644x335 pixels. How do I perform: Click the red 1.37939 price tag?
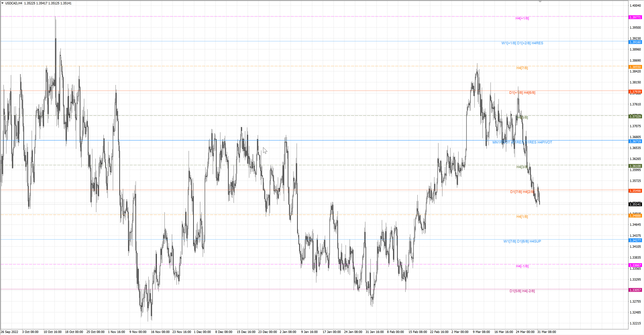pos(635,92)
